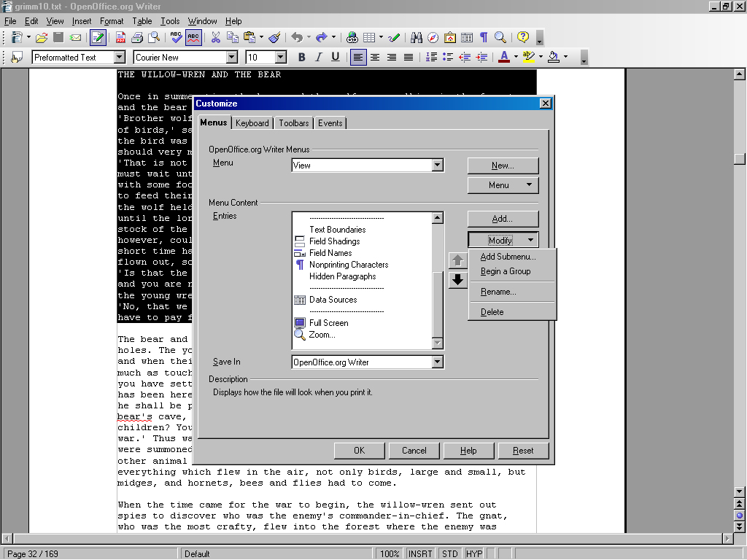The height and width of the screenshot is (560, 747).
Task: Open OpenOffice.org Help icon
Action: click(x=523, y=38)
